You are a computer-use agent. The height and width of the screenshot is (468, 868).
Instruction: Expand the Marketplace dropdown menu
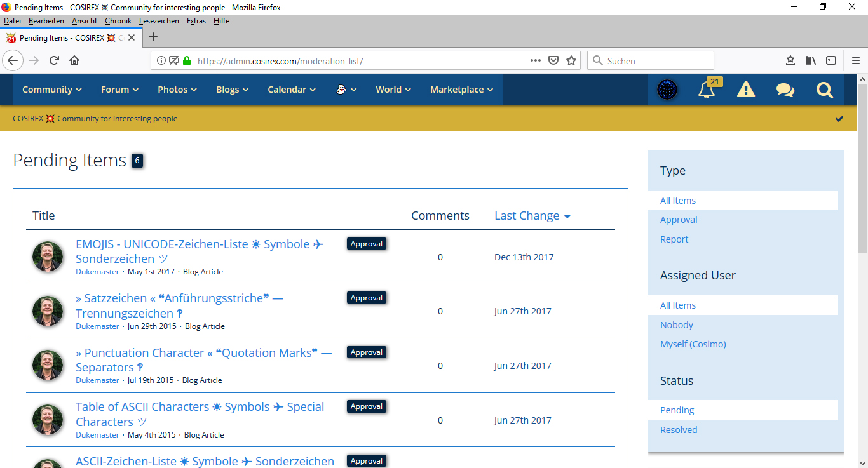pos(461,90)
